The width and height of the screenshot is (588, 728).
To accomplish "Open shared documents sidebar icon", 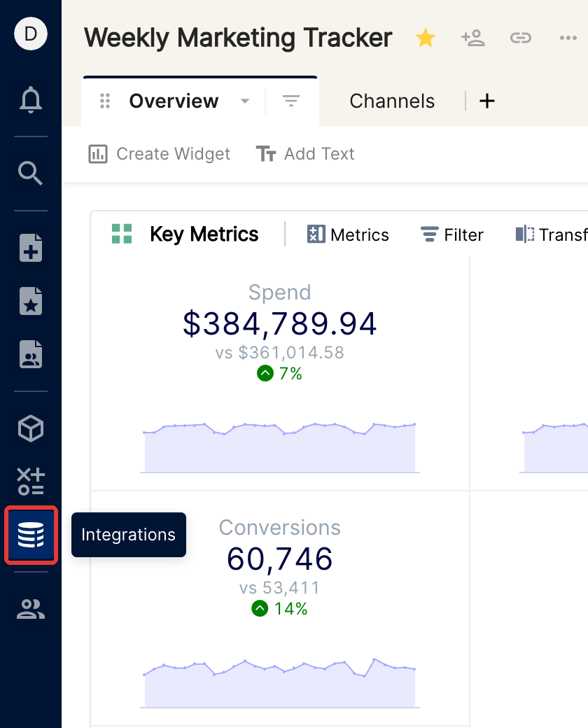I will [31, 354].
